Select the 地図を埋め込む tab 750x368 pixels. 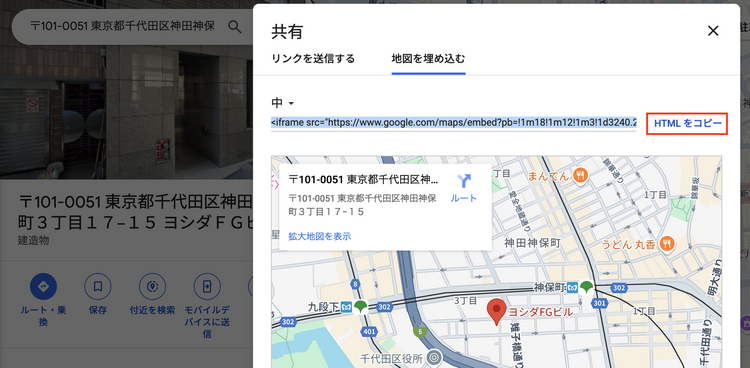click(428, 59)
